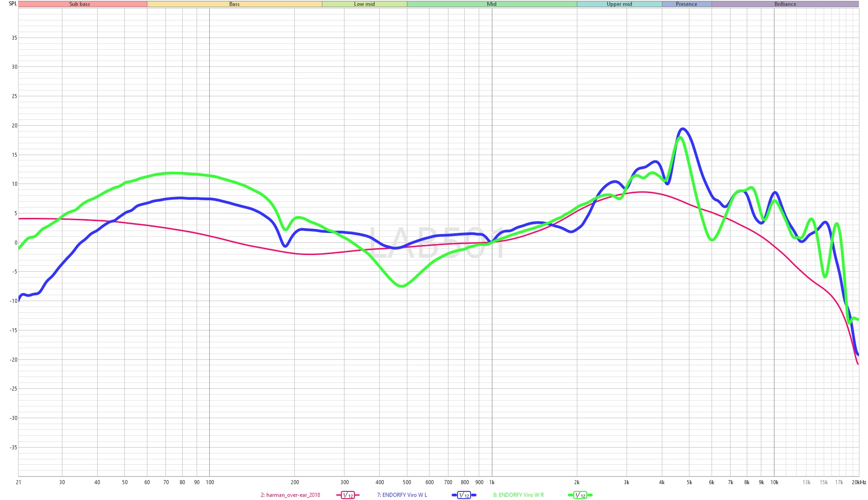Click the 100 Hz frequency axis label
The width and height of the screenshot is (868, 500).
pos(210,482)
